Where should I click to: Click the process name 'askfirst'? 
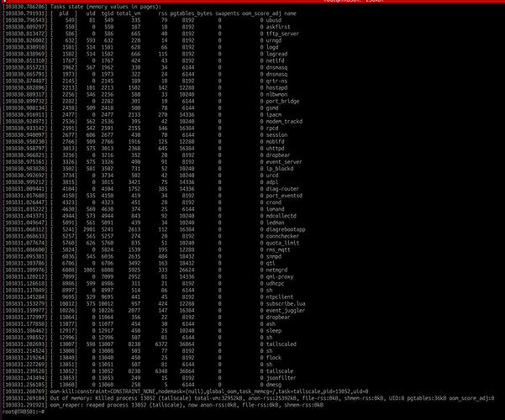click(x=278, y=27)
